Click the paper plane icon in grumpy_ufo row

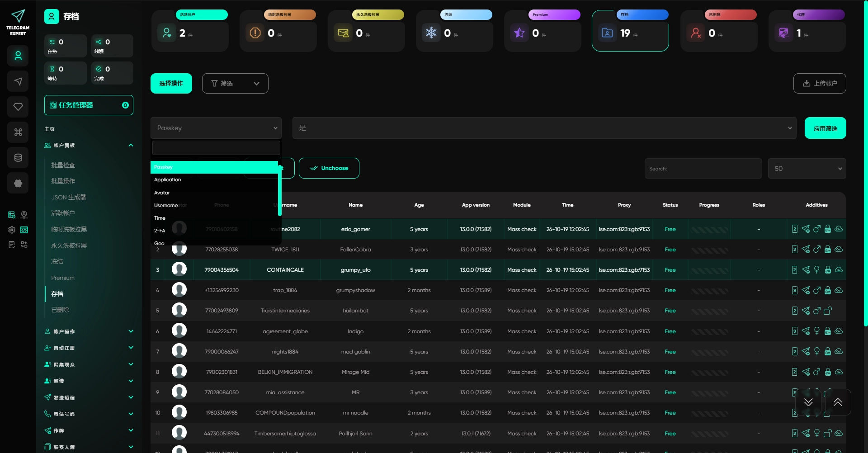[x=806, y=270]
